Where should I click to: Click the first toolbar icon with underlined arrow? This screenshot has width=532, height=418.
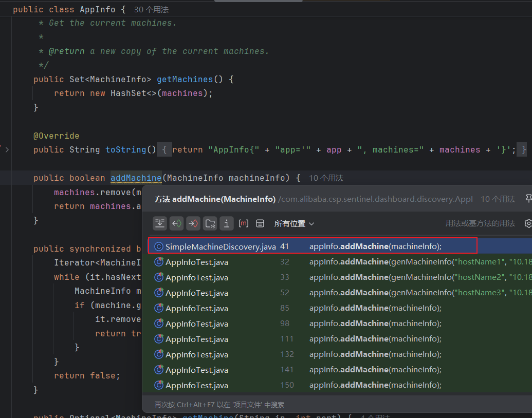(160, 223)
